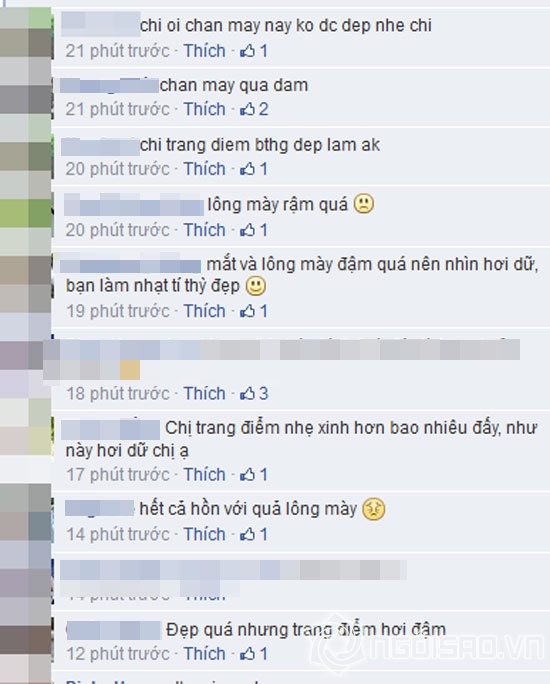Click Thích under "lông mày rậm quá"
Screen dimensions: 550x684
204,230
